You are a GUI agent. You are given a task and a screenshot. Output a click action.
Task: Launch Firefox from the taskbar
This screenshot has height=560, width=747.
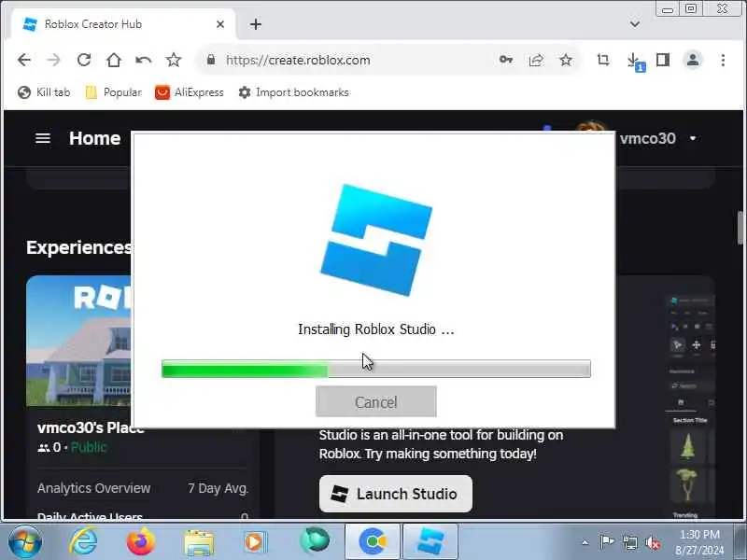pyautogui.click(x=141, y=541)
